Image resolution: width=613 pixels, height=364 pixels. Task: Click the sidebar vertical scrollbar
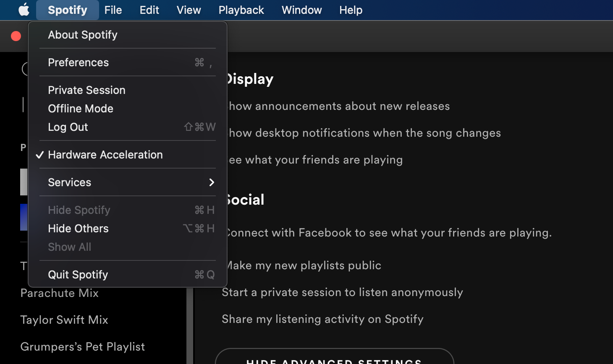[190, 327]
